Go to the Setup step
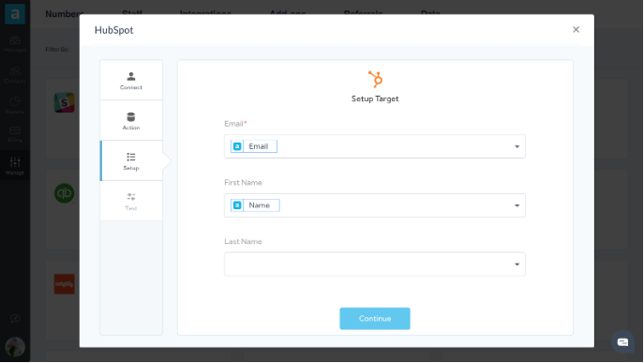Image resolution: width=644 pixels, height=363 pixels. click(x=131, y=160)
